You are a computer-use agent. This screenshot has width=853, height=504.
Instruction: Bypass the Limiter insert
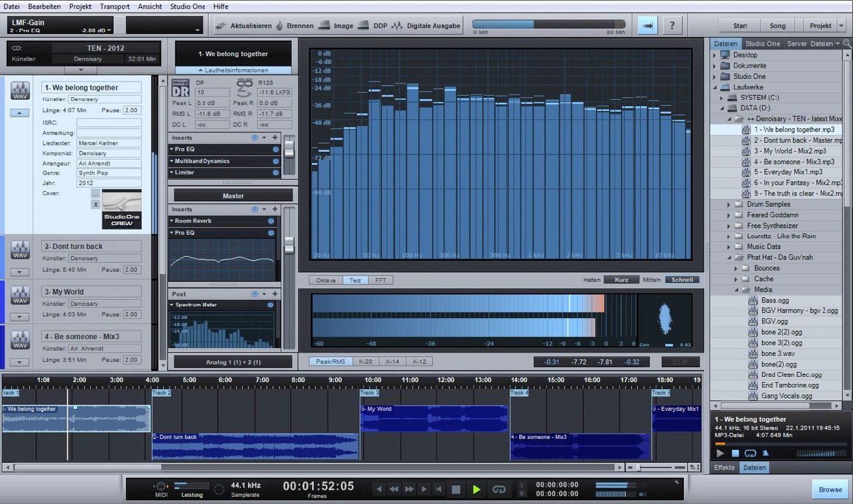pos(275,173)
